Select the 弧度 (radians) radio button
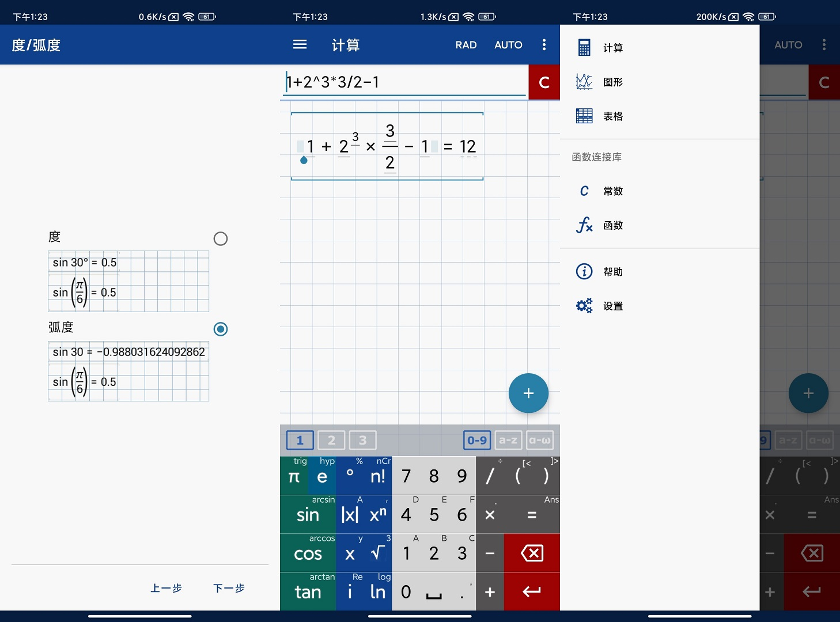The height and width of the screenshot is (622, 840). [220, 329]
